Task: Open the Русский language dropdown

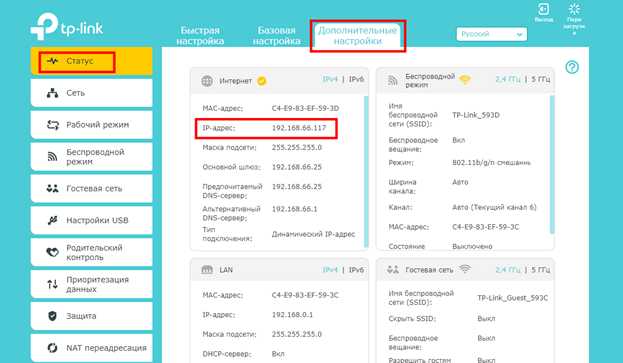Action: [x=491, y=34]
